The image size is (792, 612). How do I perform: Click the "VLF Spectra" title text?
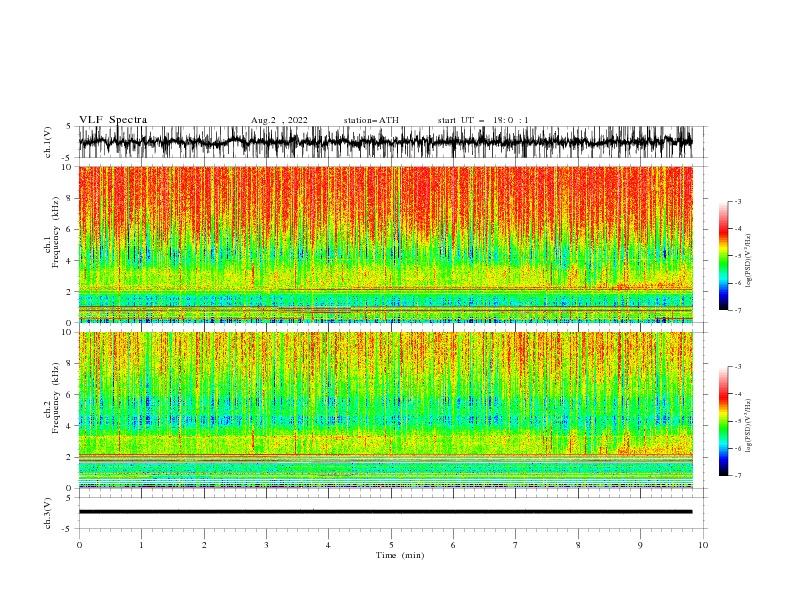click(x=113, y=120)
